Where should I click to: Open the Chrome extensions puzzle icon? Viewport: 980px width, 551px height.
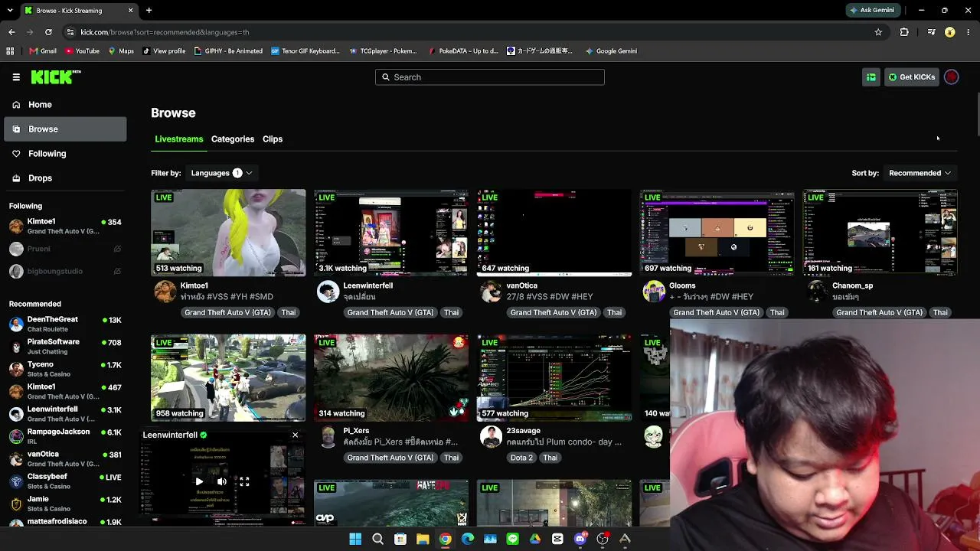click(904, 32)
